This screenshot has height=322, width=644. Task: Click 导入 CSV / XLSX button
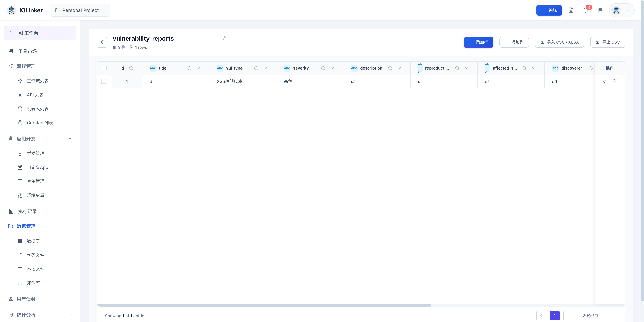(559, 42)
